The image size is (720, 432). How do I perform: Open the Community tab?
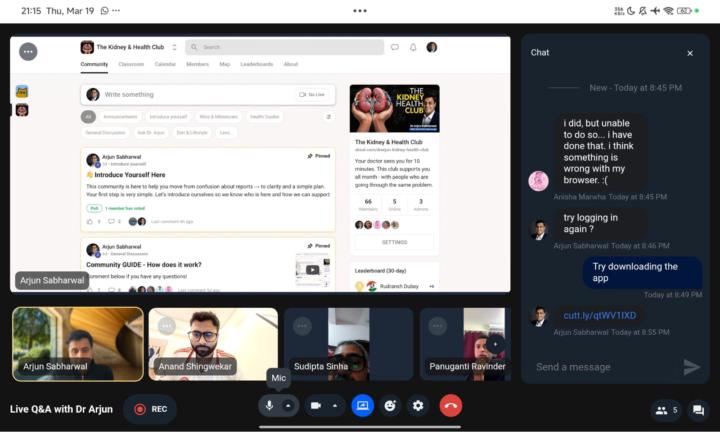pyautogui.click(x=94, y=64)
